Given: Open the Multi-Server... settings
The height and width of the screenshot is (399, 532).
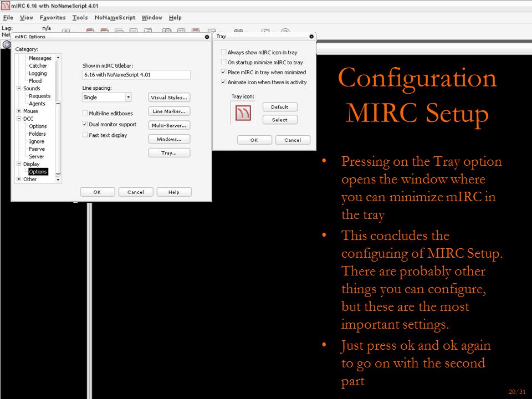Looking at the screenshot, I should [169, 125].
